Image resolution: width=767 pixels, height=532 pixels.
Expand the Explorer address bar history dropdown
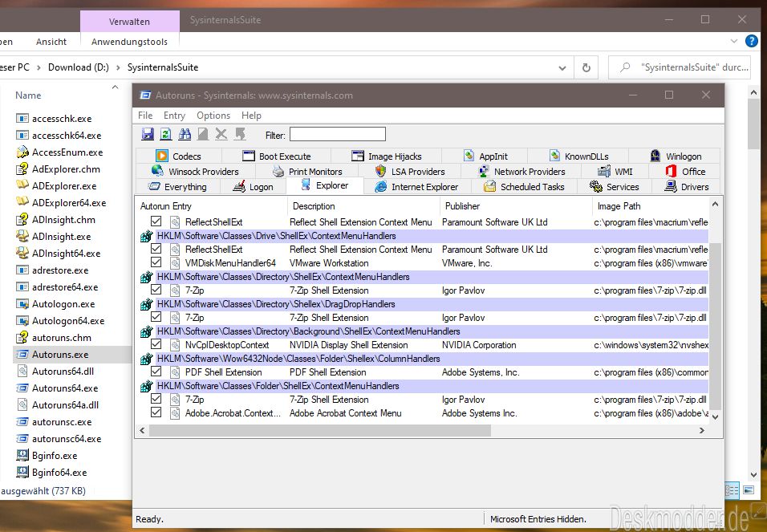point(562,67)
